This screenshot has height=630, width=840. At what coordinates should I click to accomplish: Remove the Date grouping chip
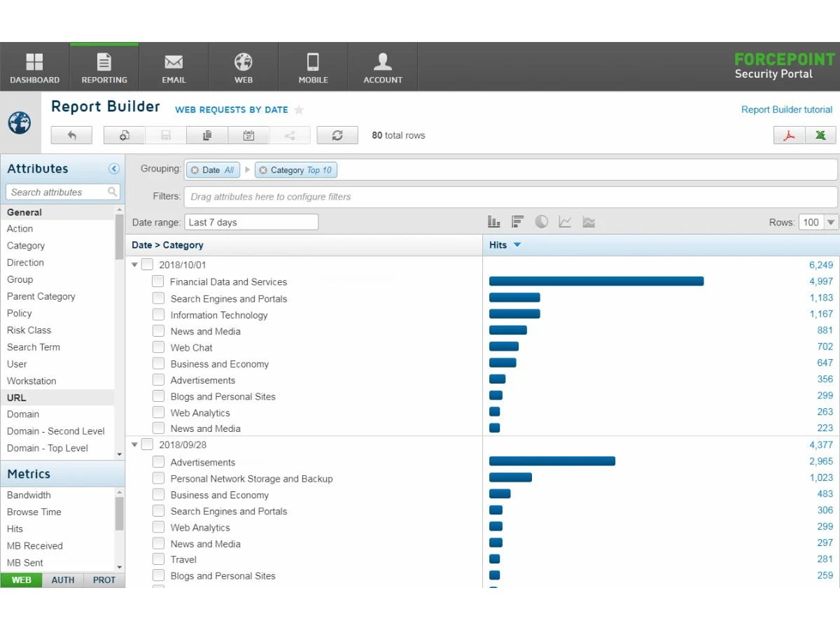[195, 170]
